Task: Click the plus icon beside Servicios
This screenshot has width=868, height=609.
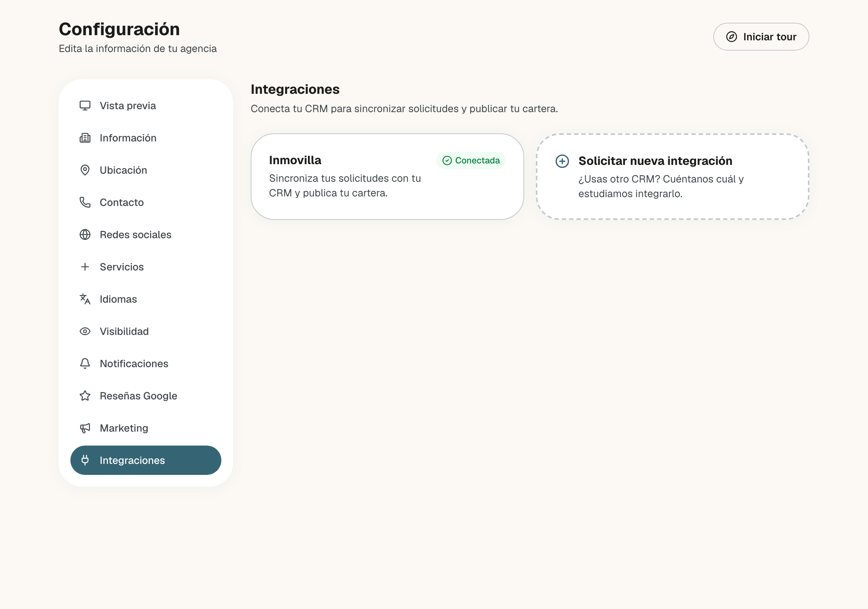Action: (x=85, y=267)
